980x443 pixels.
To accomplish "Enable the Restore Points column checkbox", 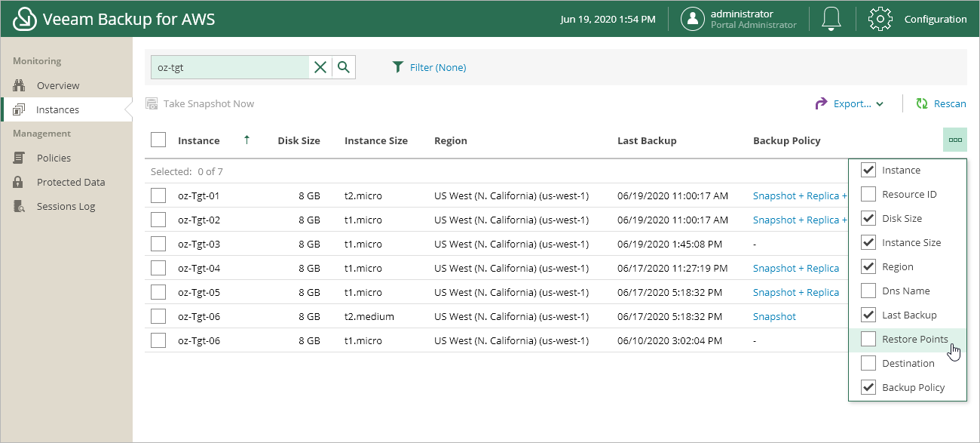I will click(868, 339).
